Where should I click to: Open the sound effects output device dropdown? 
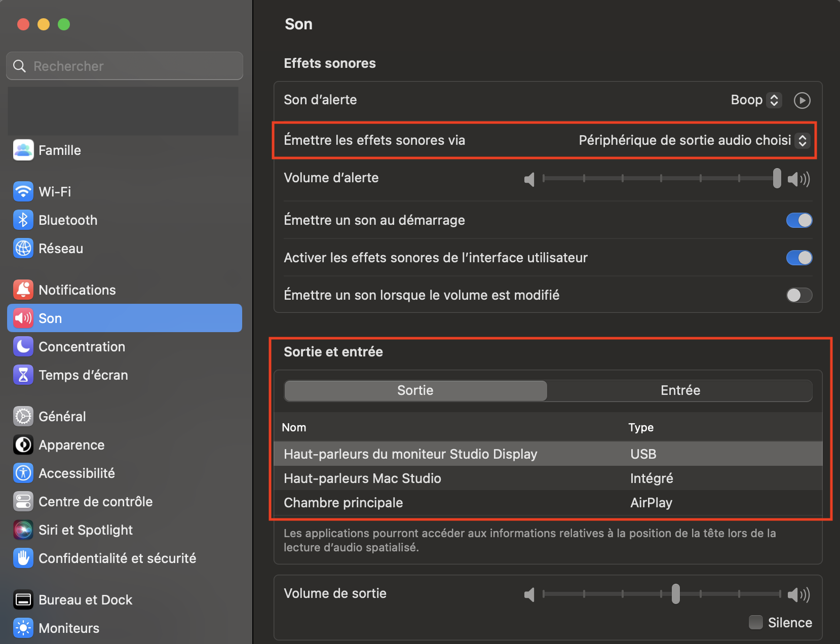click(x=693, y=140)
